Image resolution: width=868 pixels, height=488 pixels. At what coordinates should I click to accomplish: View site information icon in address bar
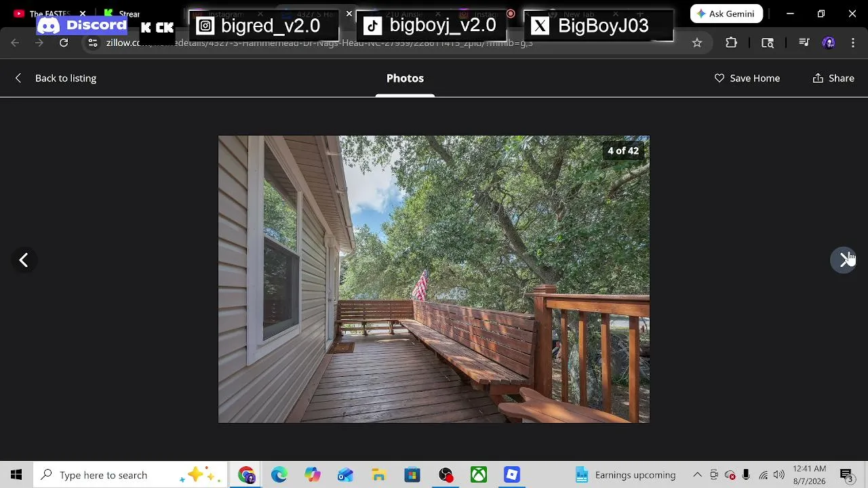click(93, 43)
